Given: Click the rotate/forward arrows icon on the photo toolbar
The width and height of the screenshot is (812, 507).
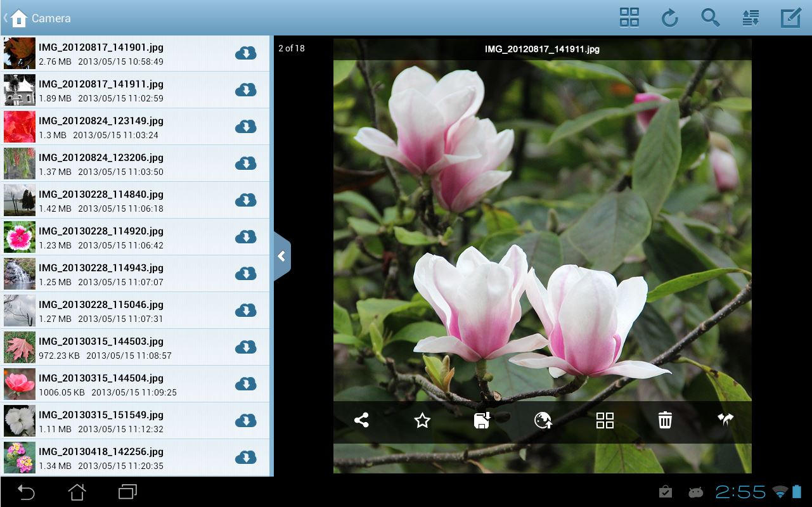Looking at the screenshot, I should tap(725, 420).
